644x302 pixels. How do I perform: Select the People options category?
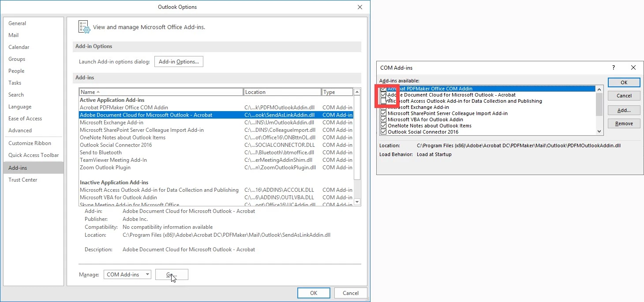click(34, 71)
